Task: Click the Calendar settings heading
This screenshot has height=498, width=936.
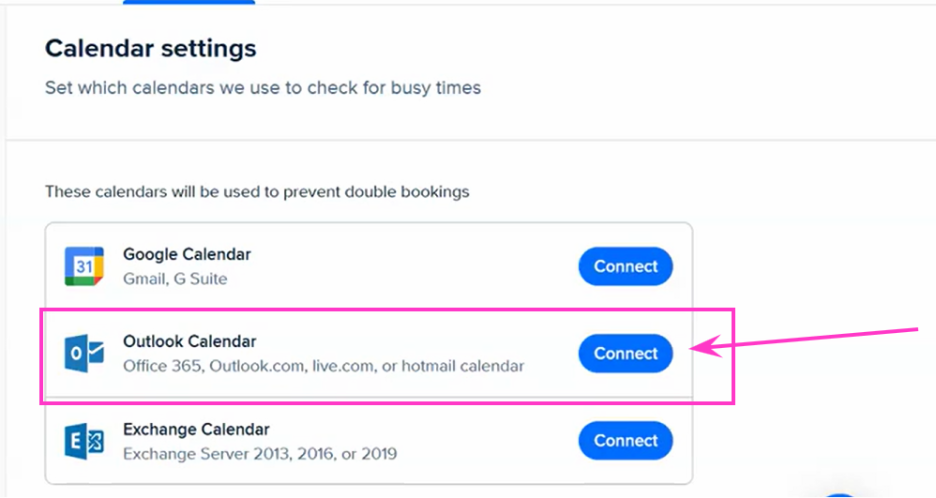Action: pos(150,48)
